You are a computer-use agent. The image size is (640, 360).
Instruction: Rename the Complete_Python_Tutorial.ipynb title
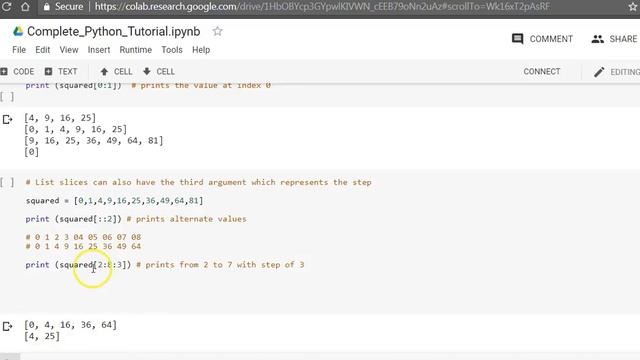[113, 31]
